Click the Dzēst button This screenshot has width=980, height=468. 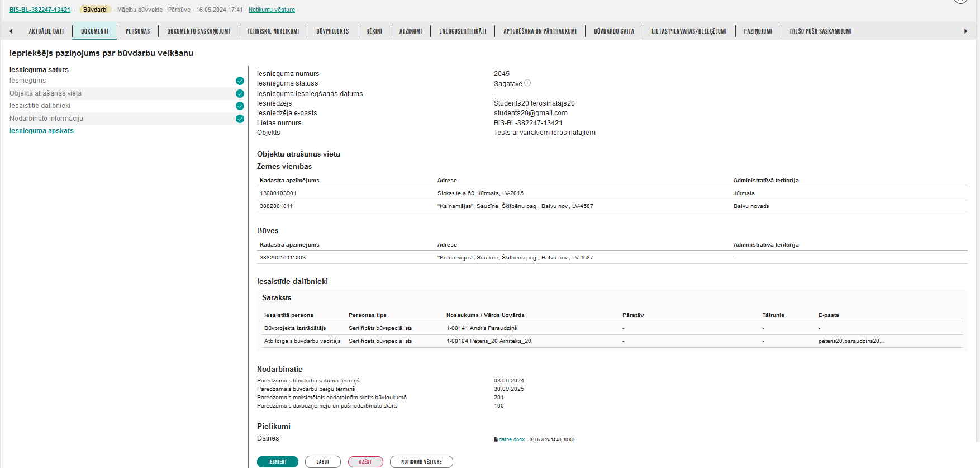pyautogui.click(x=365, y=462)
